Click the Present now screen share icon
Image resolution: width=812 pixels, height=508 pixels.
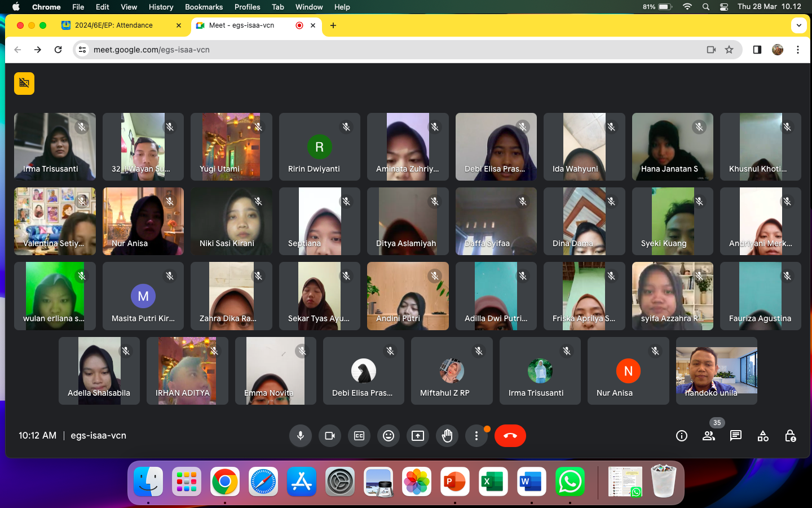pos(418,436)
